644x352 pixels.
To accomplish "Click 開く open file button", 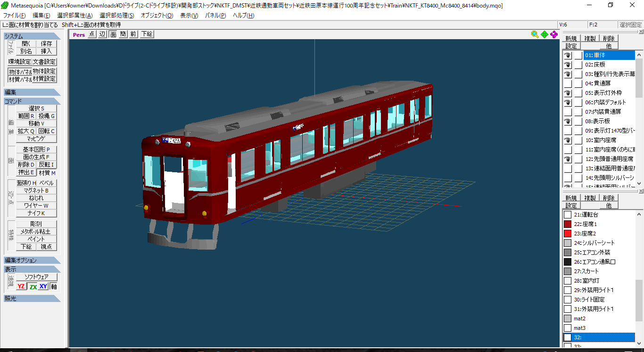I will tap(26, 44).
